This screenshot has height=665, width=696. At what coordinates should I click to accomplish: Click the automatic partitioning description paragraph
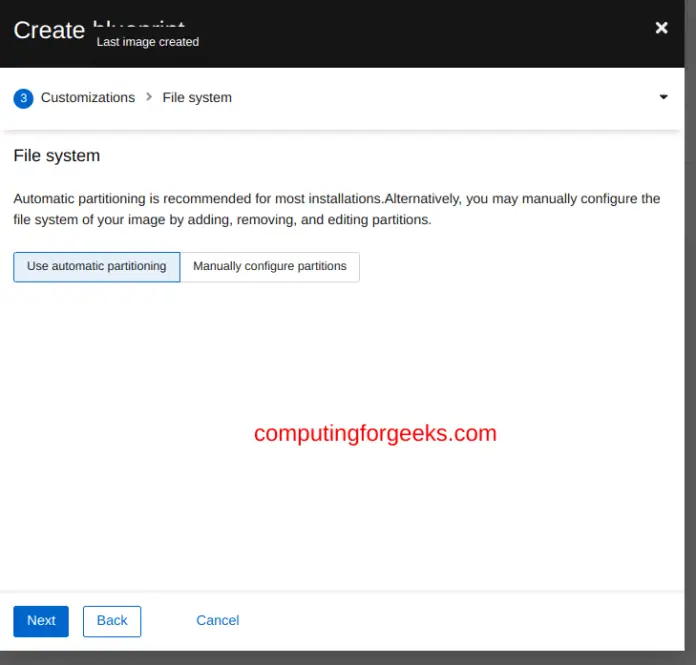point(336,209)
